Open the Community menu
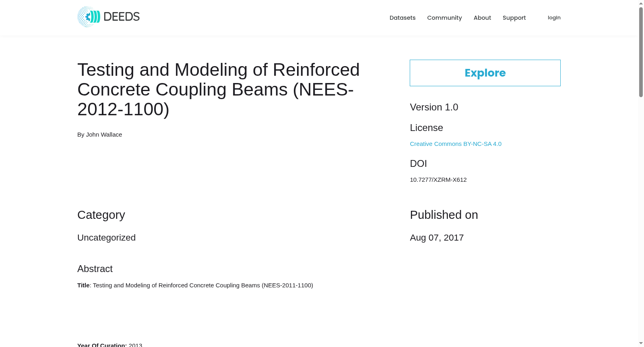The height and width of the screenshot is (347, 644). pos(444,18)
